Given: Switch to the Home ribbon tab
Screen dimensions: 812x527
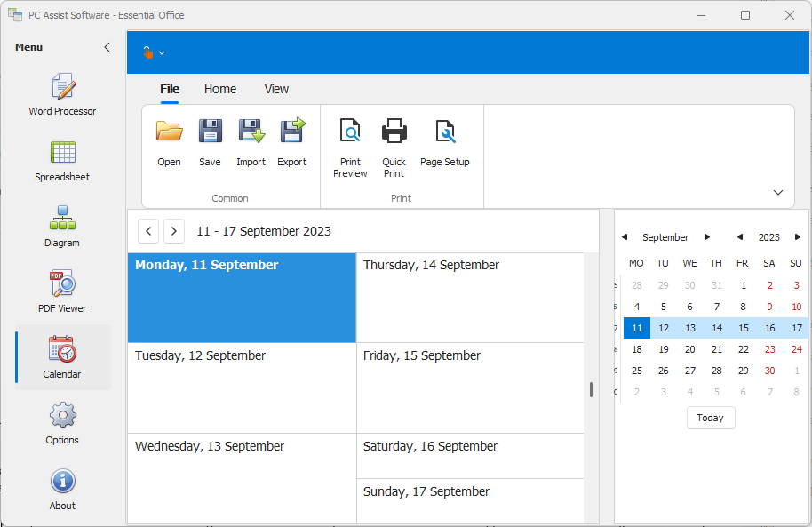Looking at the screenshot, I should [220, 89].
